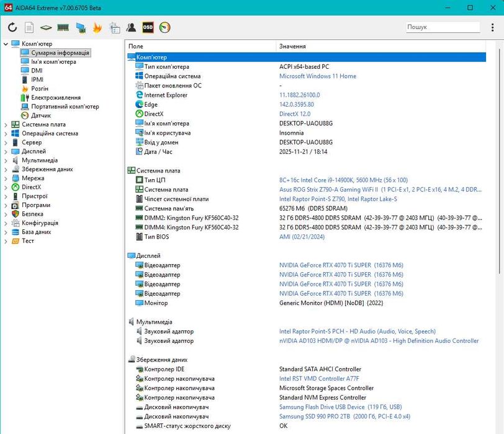Screen dimensions: 504x434
Task: Open the Asus ROG Strix Z790-A link
Action: (x=380, y=189)
